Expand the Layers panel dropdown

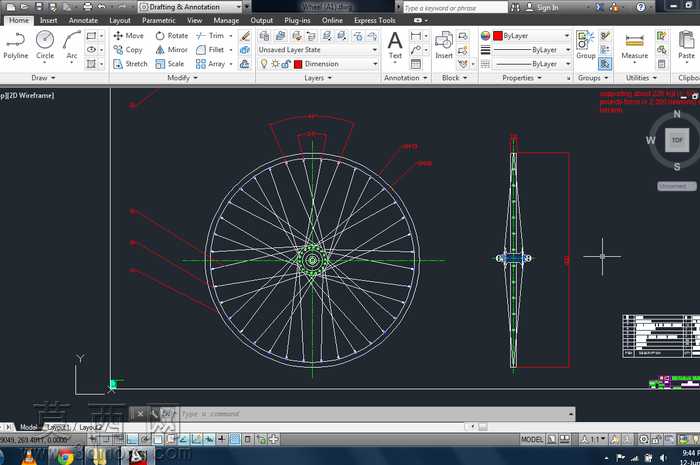[318, 78]
